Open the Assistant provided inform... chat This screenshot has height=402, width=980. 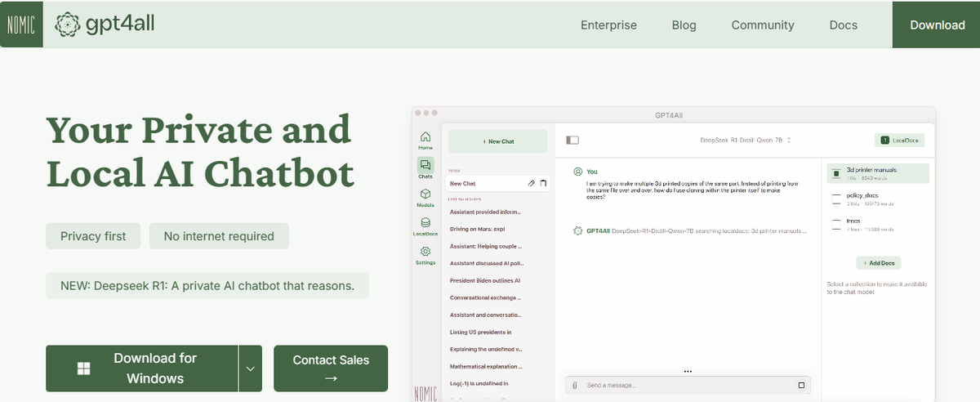point(487,212)
